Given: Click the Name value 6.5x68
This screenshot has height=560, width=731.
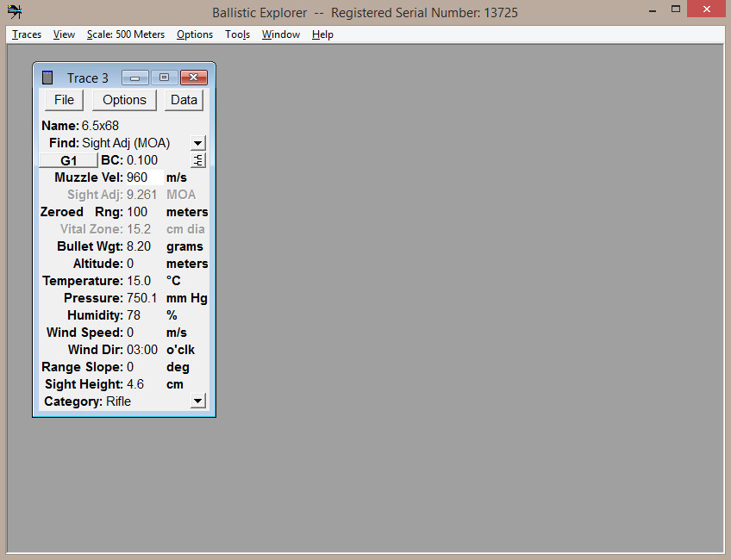Looking at the screenshot, I should click(x=100, y=126).
